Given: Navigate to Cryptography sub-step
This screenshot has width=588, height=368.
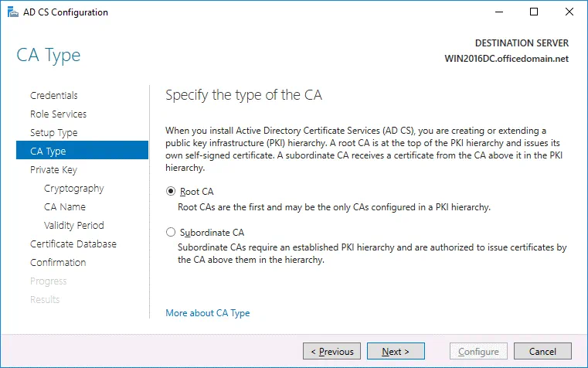Looking at the screenshot, I should tap(73, 189).
